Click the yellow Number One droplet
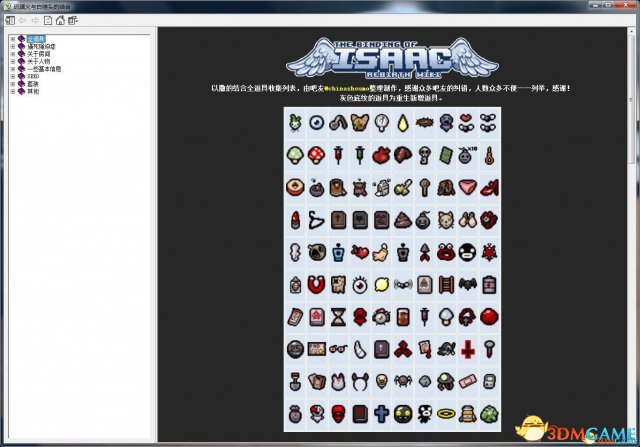 click(x=403, y=123)
